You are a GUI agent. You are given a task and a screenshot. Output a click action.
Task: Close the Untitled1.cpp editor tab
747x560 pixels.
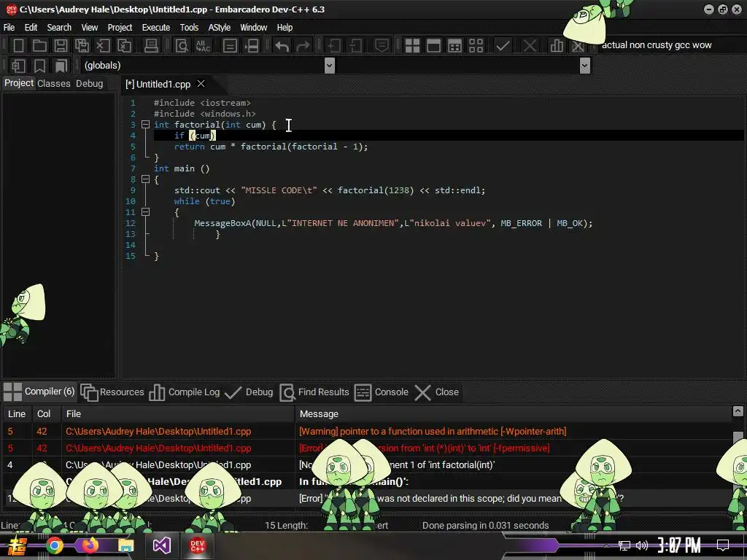click(x=201, y=84)
